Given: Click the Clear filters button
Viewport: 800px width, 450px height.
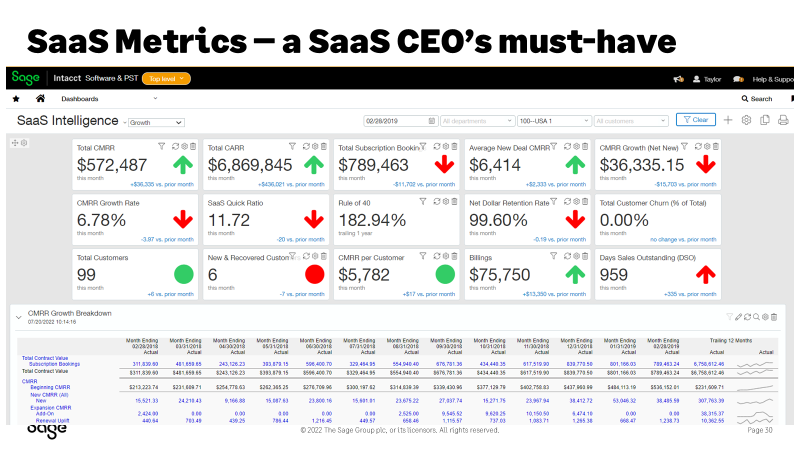Looking at the screenshot, I should [x=695, y=120].
